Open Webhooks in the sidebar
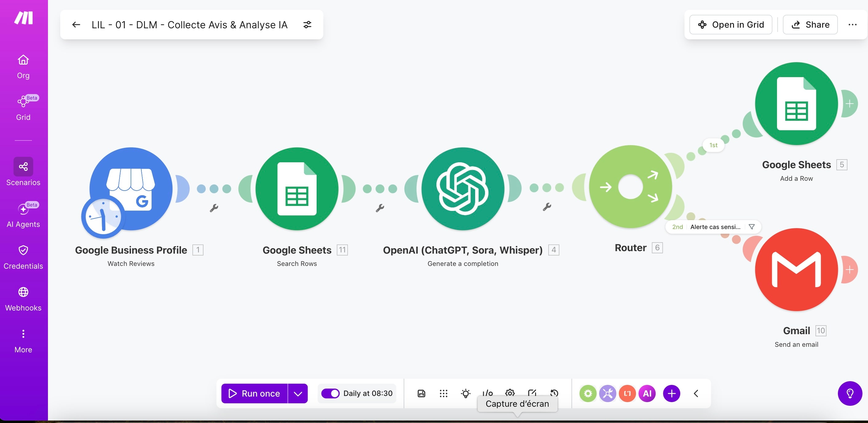Image resolution: width=868 pixels, height=423 pixels. pyautogui.click(x=23, y=299)
